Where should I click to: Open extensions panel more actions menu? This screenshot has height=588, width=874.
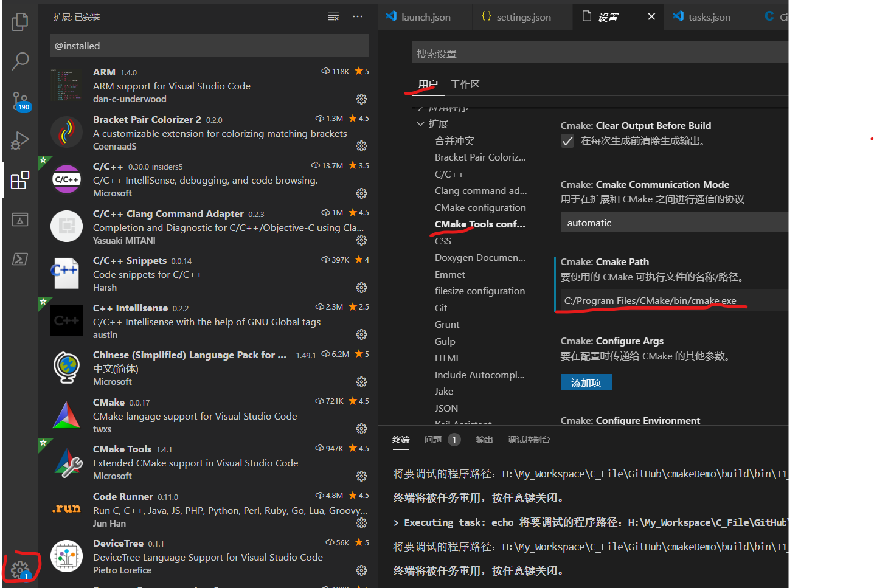tap(358, 16)
